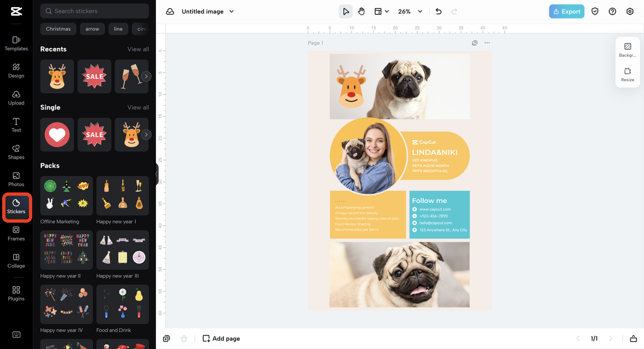Open the Text panel
This screenshot has width=644, height=349.
[16, 125]
